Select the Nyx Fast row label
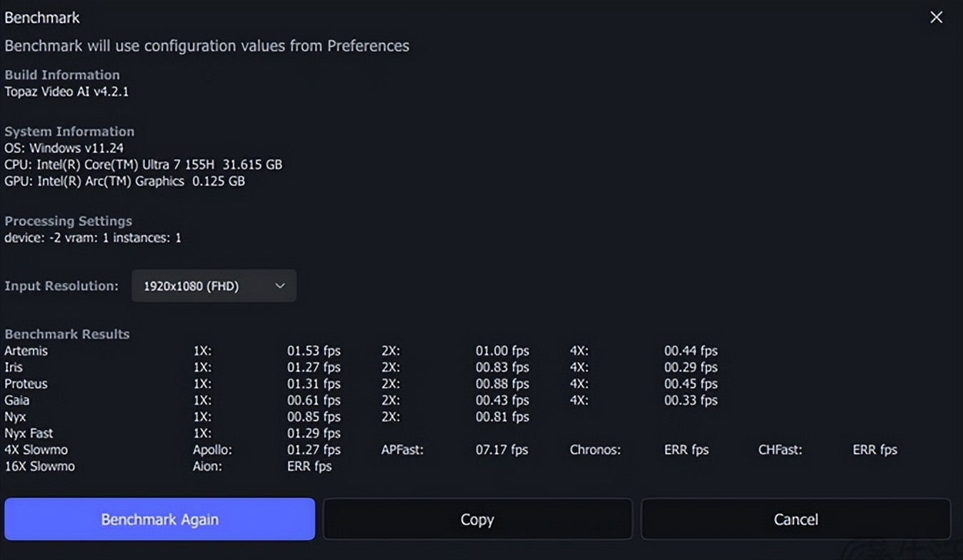This screenshot has height=560, width=963. (x=29, y=434)
